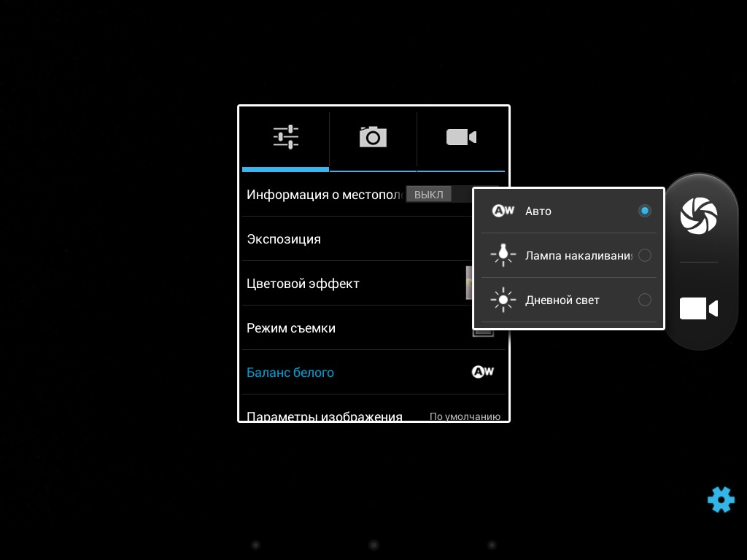Select the Авто radio button
Screen dimensions: 747x560
(644, 211)
